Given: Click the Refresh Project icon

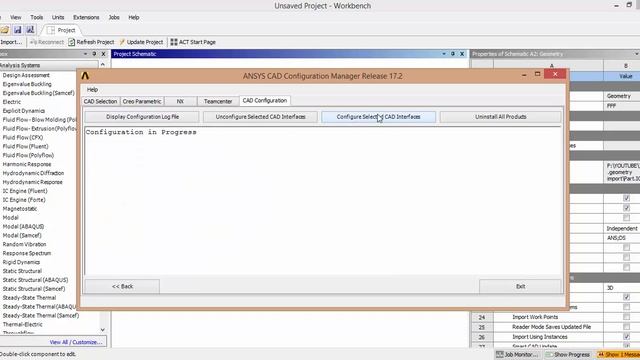Looking at the screenshot, I should 72,42.
